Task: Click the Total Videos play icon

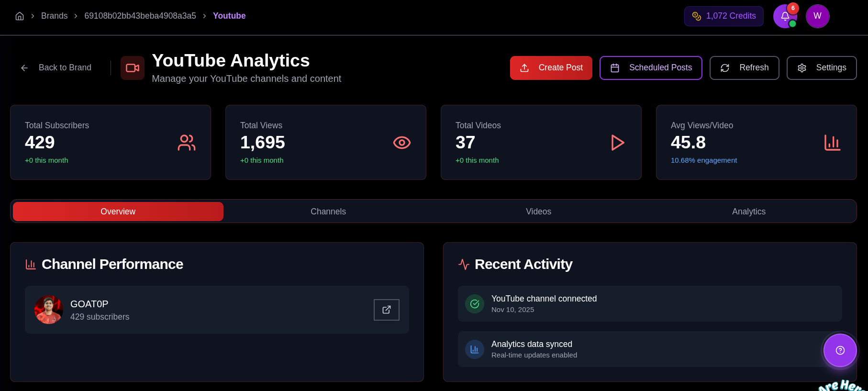Action: (617, 143)
